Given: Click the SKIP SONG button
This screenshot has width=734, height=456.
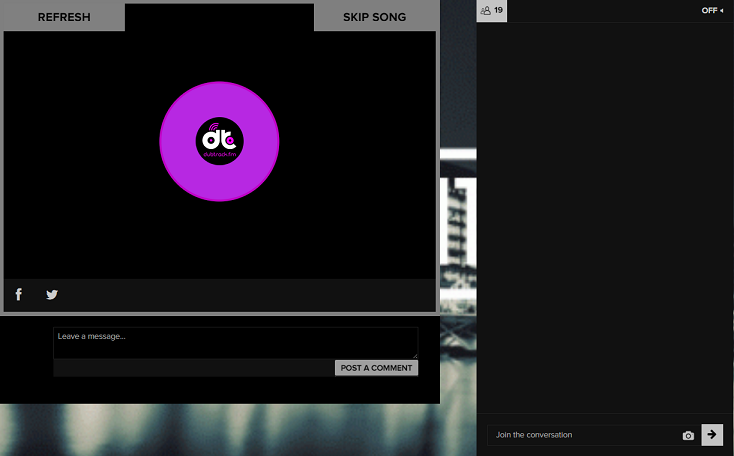Looking at the screenshot, I should coord(374,17).
